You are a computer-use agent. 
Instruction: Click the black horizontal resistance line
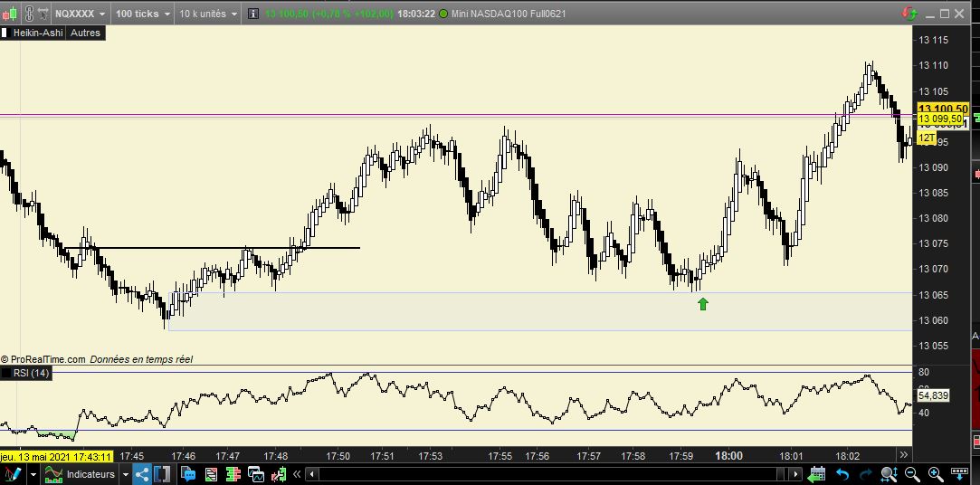213,248
